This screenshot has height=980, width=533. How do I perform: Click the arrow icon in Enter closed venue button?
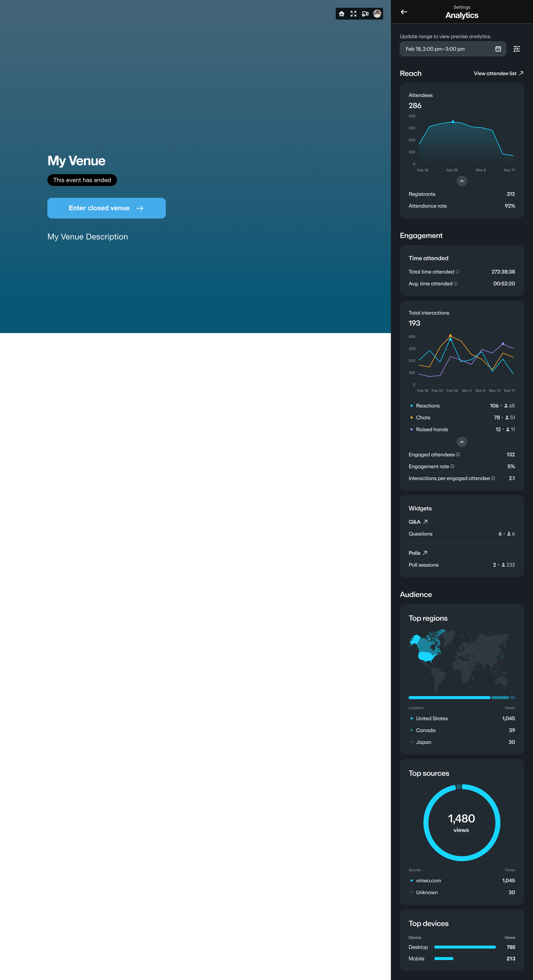140,208
